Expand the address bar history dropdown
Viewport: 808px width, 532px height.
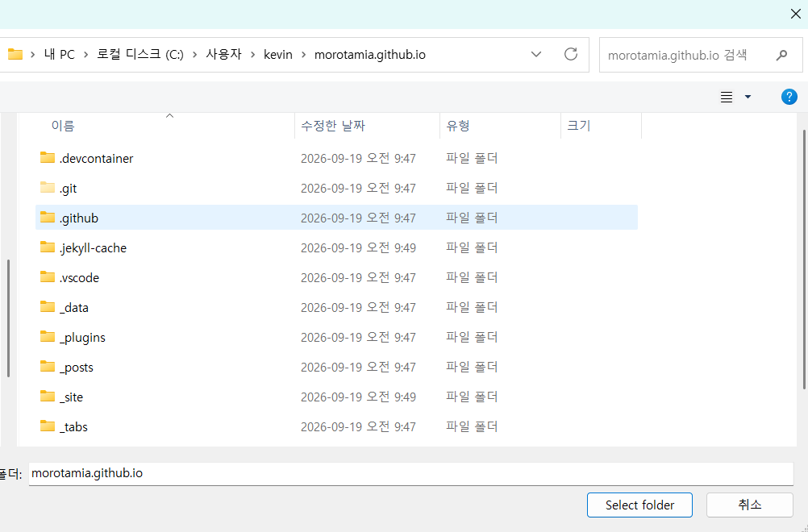[536, 54]
